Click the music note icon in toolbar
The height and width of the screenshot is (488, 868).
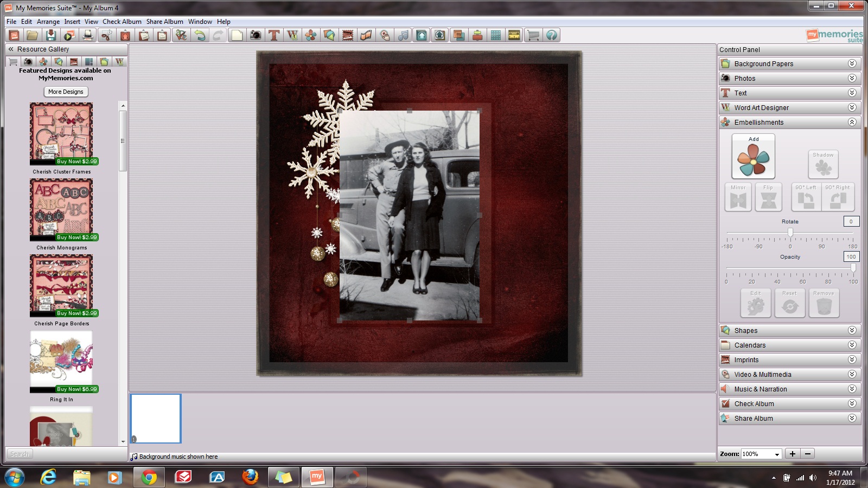[403, 35]
